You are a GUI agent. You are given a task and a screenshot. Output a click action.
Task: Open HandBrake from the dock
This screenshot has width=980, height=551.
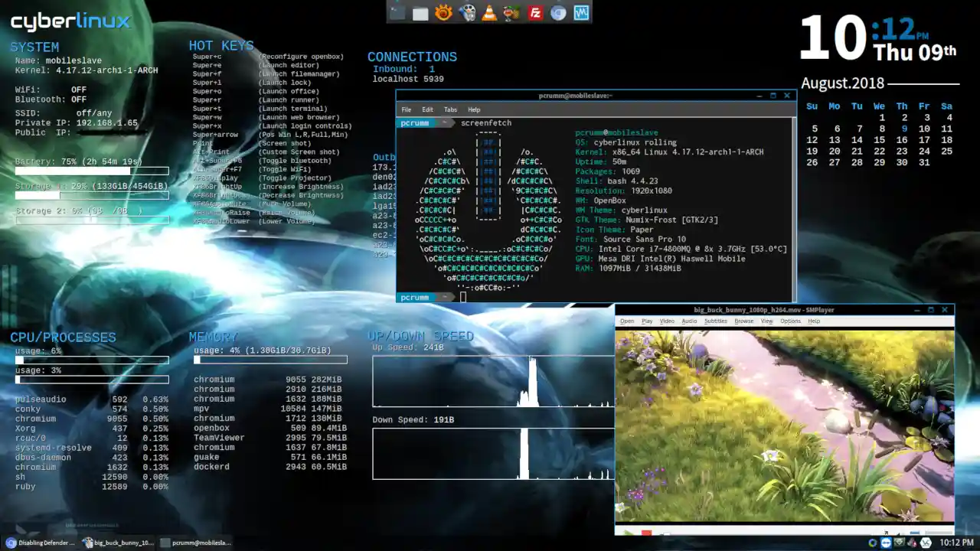512,12
